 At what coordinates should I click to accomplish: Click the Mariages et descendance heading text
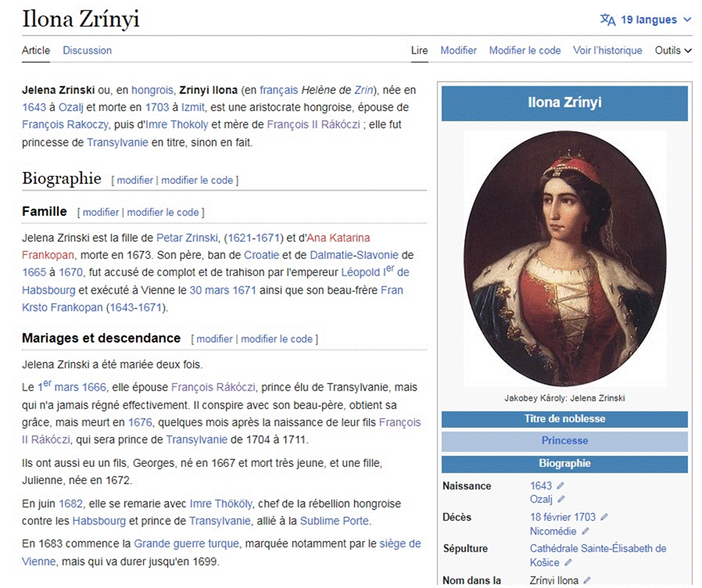101,338
